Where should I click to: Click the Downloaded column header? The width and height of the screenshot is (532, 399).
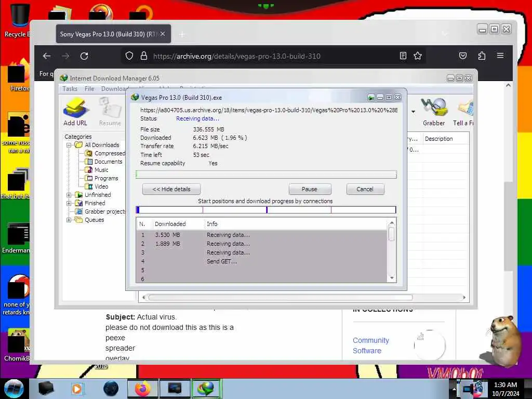click(178, 224)
